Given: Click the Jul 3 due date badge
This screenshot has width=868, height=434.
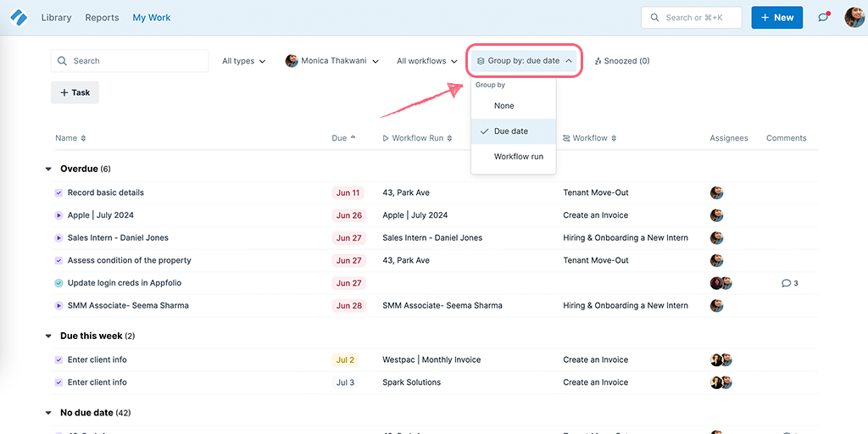Looking at the screenshot, I should (x=345, y=382).
